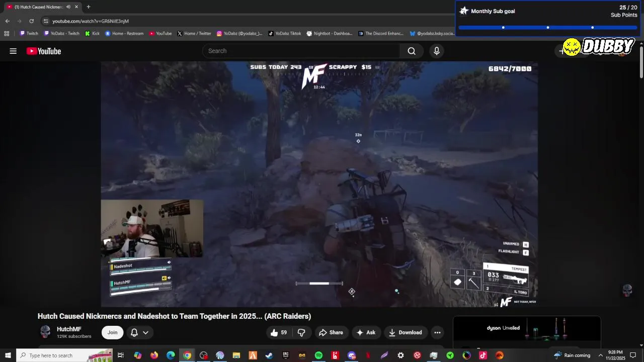644x362 pixels.
Task: Open the Kick bookmark
Action: tap(93, 34)
